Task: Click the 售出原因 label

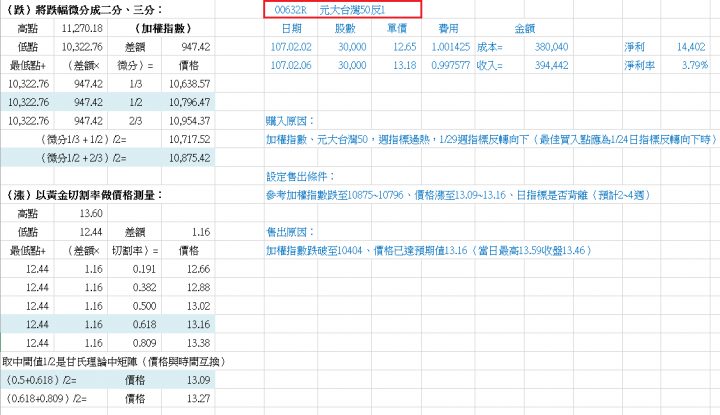Action: point(290,232)
